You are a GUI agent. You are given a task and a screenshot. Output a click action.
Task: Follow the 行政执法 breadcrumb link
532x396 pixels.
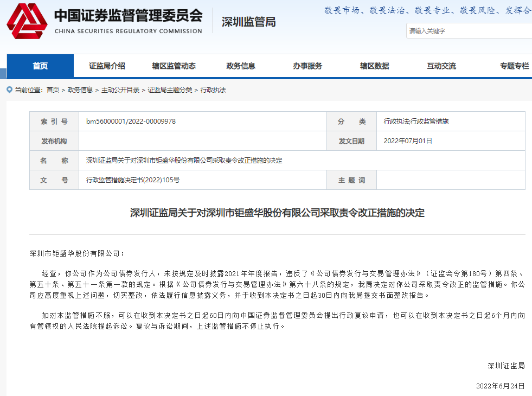tap(213, 90)
